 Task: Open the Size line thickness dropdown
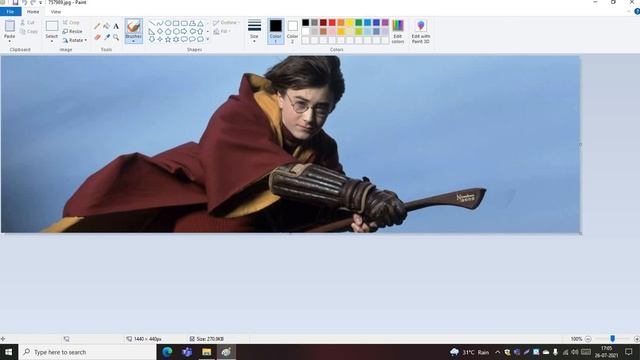tap(254, 31)
